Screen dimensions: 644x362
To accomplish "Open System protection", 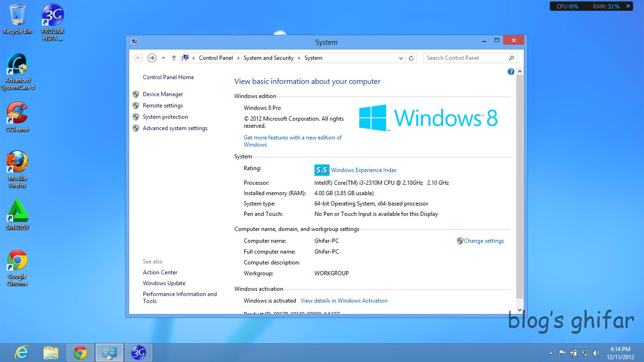I will click(165, 117).
